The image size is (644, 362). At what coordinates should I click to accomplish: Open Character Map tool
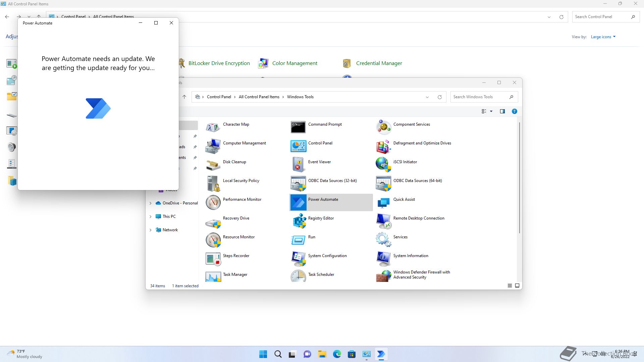[x=213, y=127]
